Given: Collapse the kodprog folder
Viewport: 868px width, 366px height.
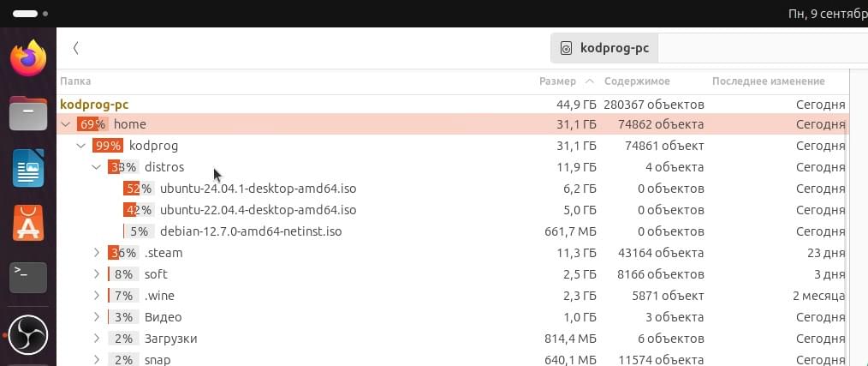Looking at the screenshot, I should tap(81, 146).
